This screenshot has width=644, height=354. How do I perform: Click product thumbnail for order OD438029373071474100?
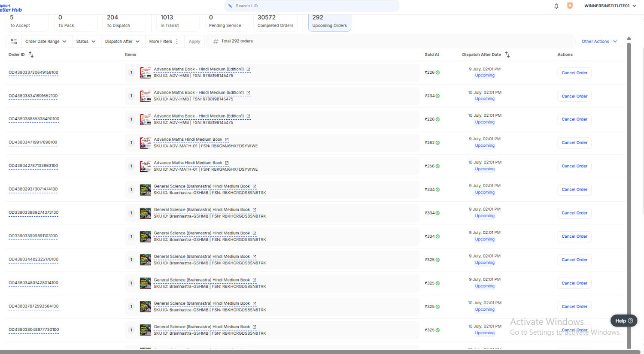pyautogui.click(x=146, y=190)
